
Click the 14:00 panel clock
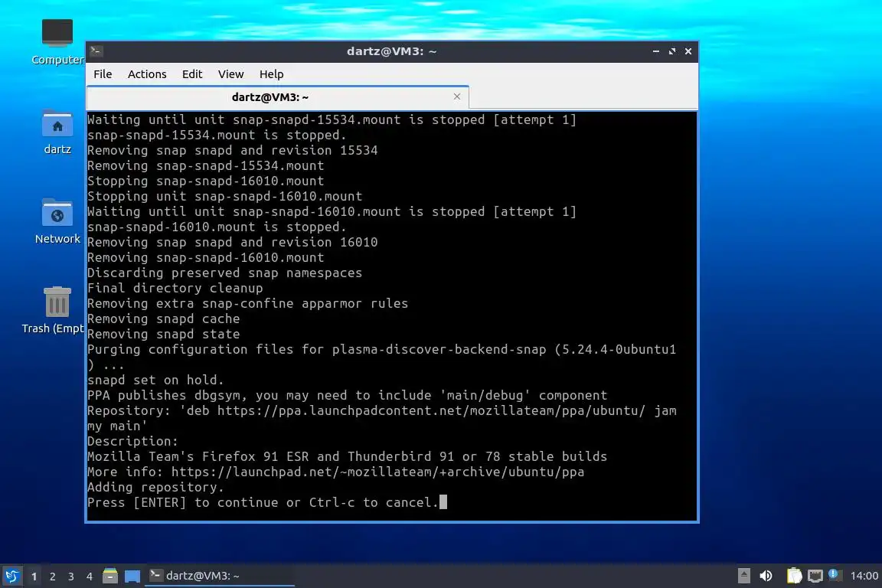[x=864, y=576]
